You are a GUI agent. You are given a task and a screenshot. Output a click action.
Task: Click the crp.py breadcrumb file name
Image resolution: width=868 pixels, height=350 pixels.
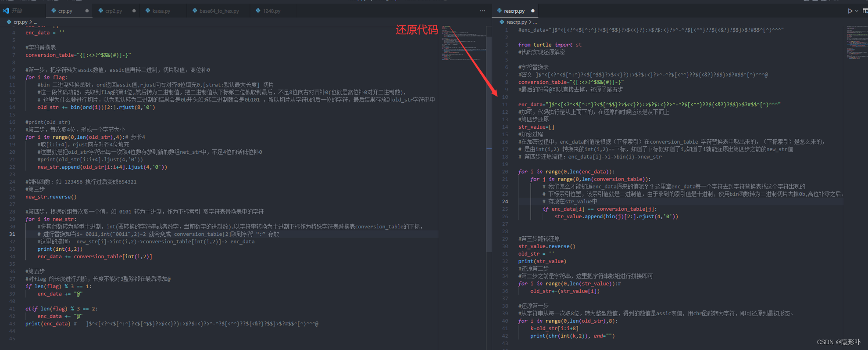click(20, 22)
